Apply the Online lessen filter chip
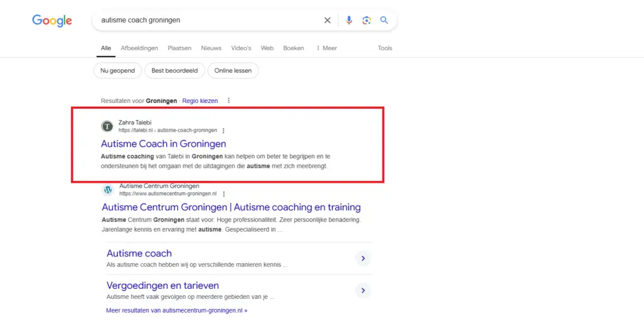644x331 pixels. [x=233, y=70]
